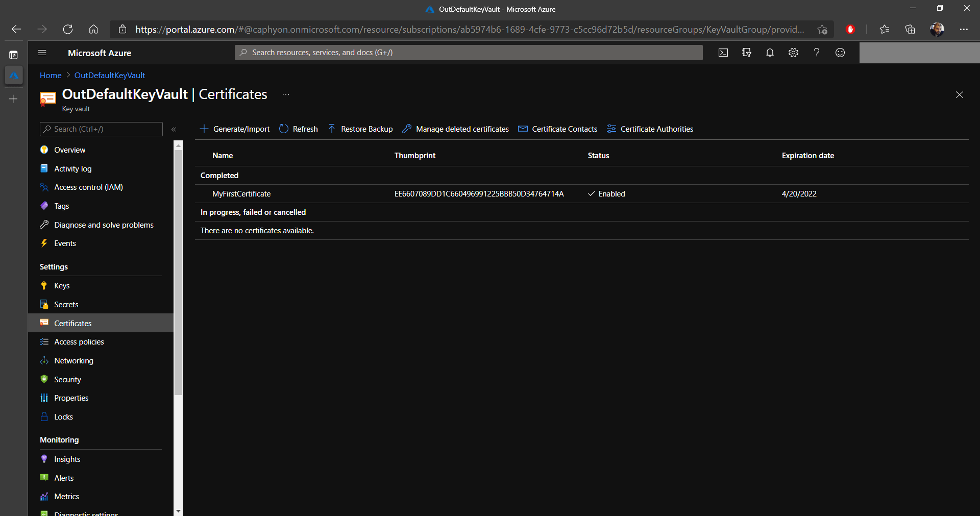Screen dimensions: 980x516
Task: Focus the sidebar Search (Ctrl+/) field
Action: 101,129
